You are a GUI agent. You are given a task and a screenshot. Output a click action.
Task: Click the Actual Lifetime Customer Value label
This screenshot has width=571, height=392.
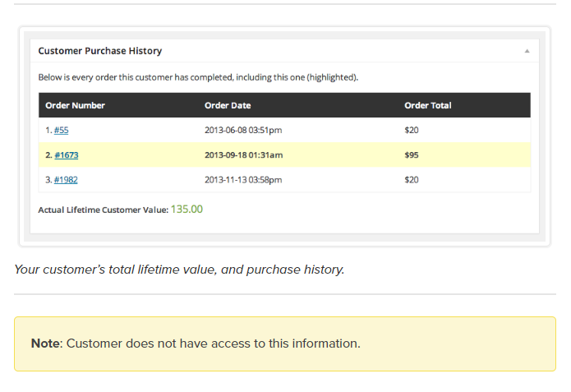pos(103,210)
